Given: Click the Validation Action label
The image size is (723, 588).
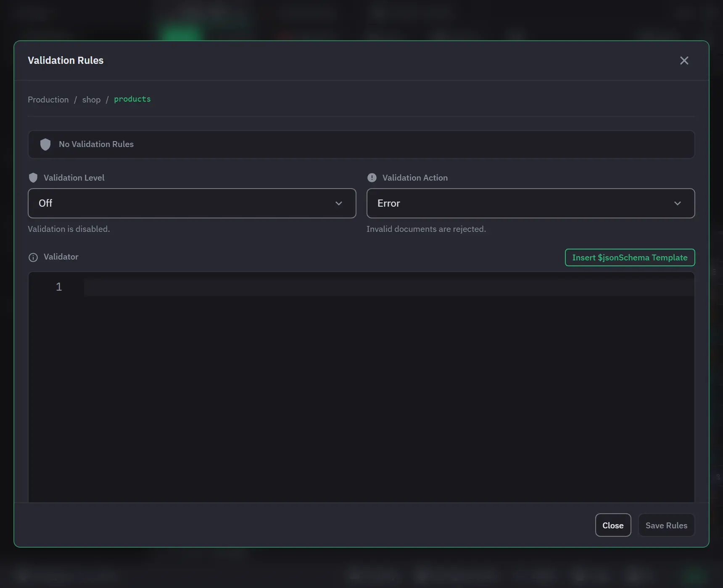Looking at the screenshot, I should pyautogui.click(x=415, y=178).
